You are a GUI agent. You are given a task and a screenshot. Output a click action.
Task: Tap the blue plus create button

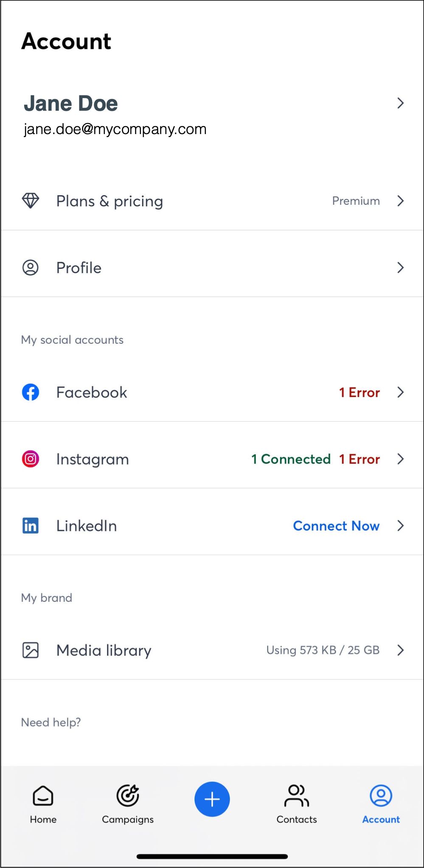[x=212, y=799]
